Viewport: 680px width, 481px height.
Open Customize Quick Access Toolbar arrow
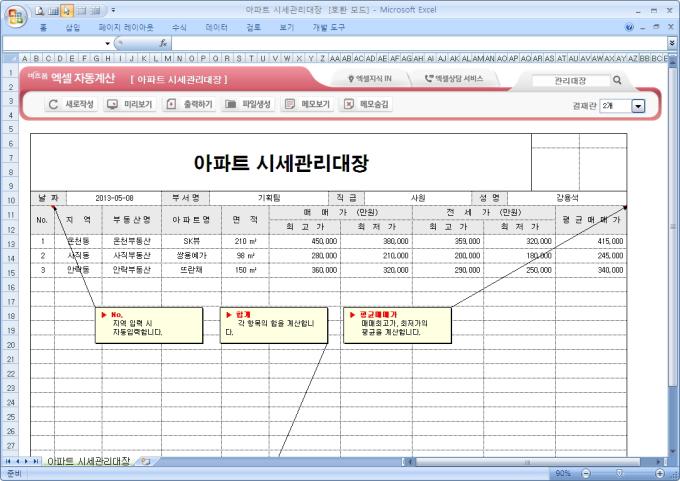point(113,10)
